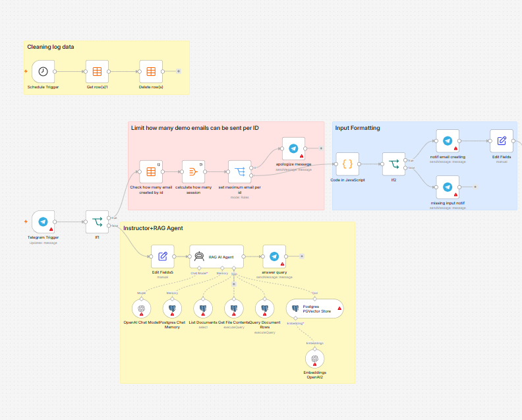The image size is (522, 420).
Task: Open the Postgres Chat Memory sub-node
Action: tap(172, 309)
